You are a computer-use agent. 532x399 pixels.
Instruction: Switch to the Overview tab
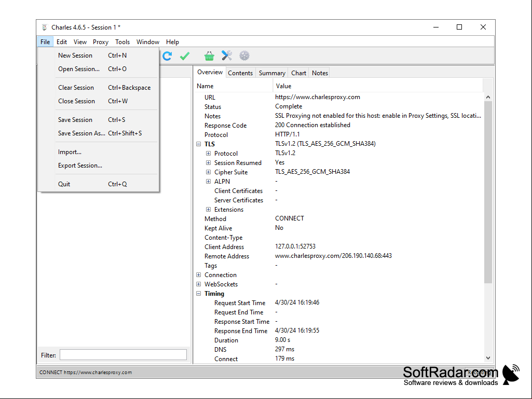(x=210, y=72)
